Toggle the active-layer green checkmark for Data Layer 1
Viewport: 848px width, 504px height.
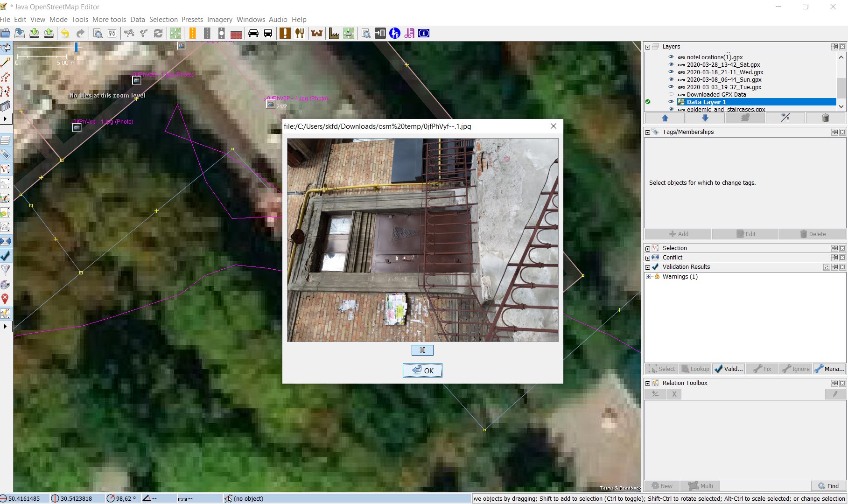(648, 102)
